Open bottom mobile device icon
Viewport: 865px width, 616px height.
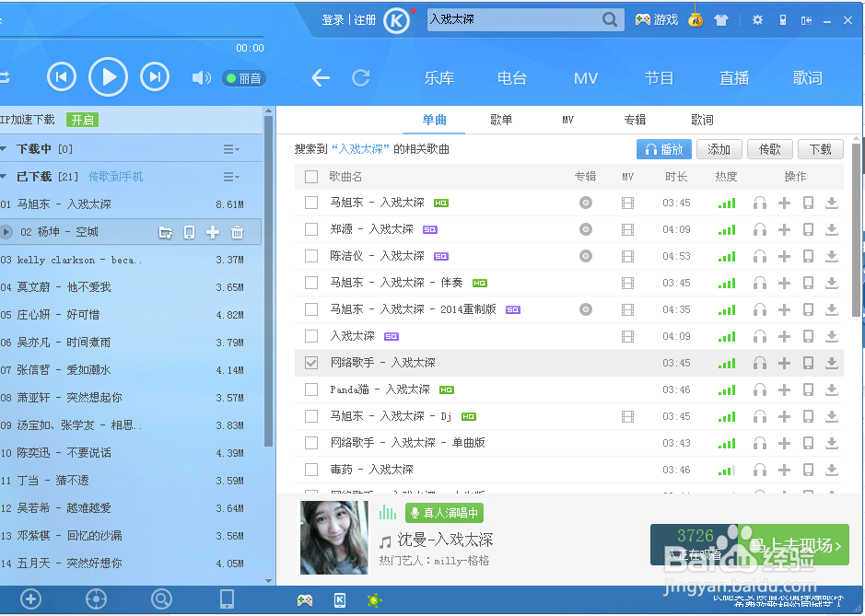coord(227,599)
